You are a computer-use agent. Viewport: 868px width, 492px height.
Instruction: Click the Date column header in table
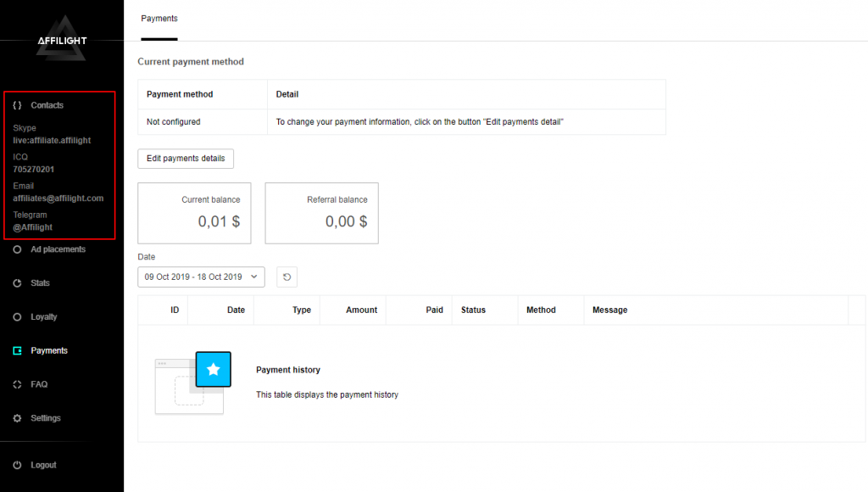(236, 310)
